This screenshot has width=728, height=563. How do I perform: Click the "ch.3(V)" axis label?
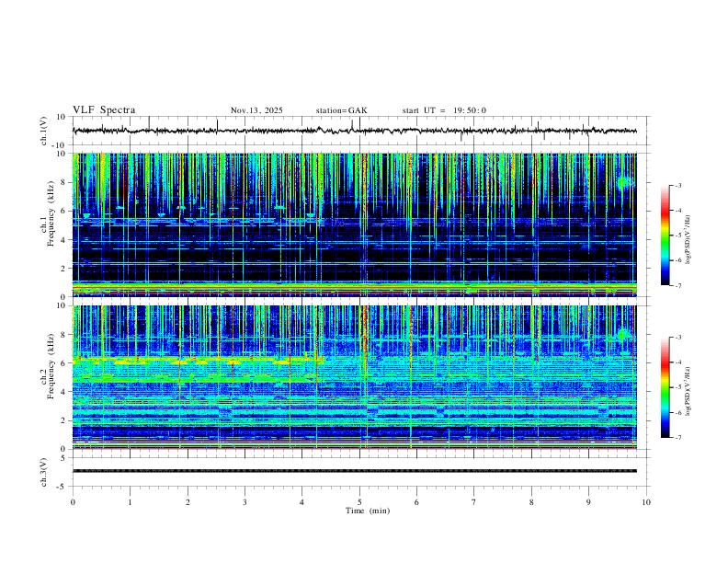pos(44,472)
